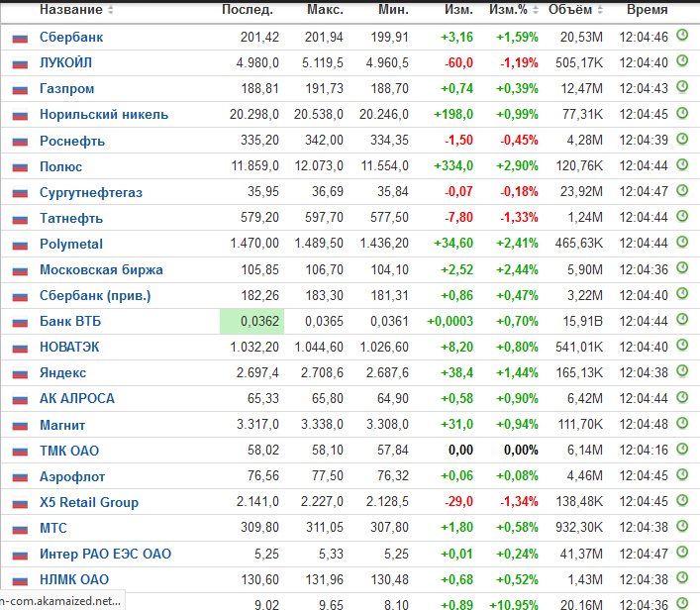Click the clock icon in the Полюс row
Image resolution: width=700 pixels, height=610 pixels.
(x=682, y=164)
